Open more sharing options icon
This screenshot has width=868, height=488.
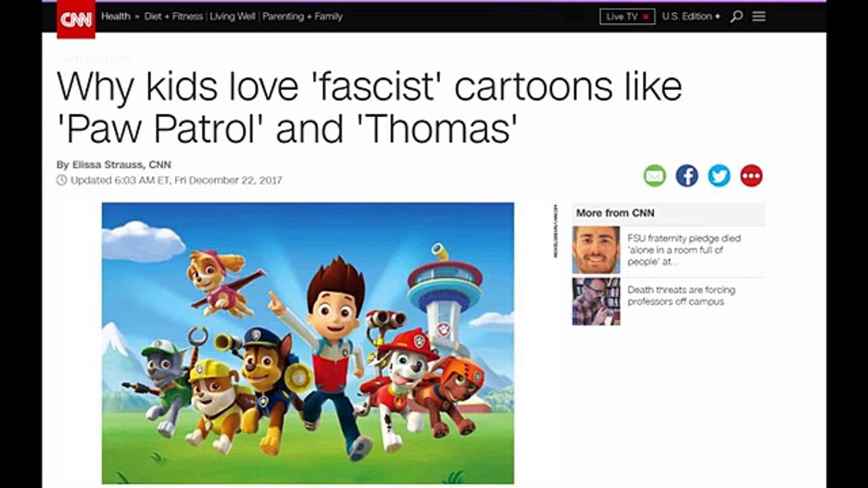pos(751,176)
